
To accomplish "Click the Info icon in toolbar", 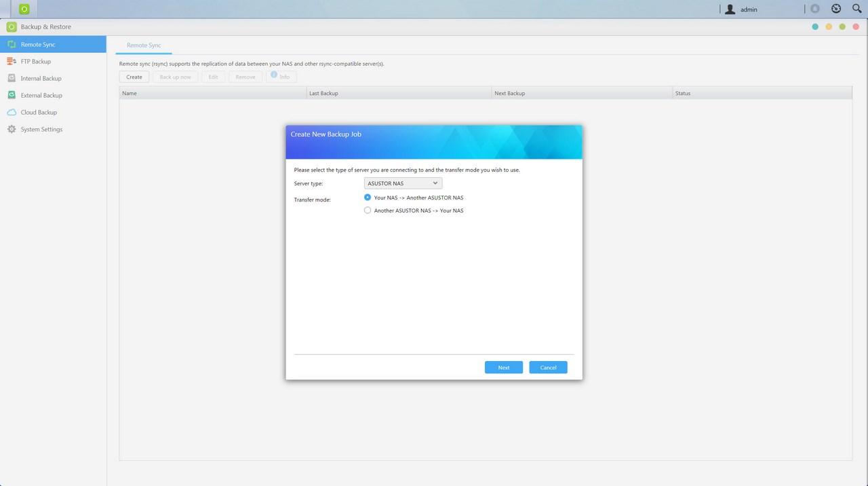I will [274, 75].
